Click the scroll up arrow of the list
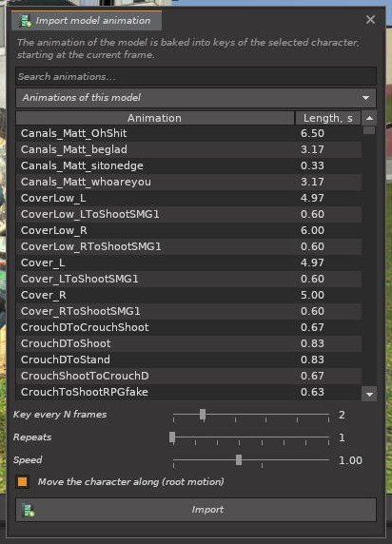Viewport: 392px width, 544px height. 369,118
